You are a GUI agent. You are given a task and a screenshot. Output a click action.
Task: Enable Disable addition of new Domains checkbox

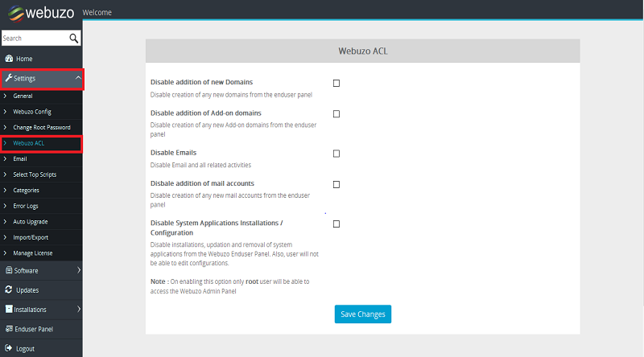click(336, 83)
